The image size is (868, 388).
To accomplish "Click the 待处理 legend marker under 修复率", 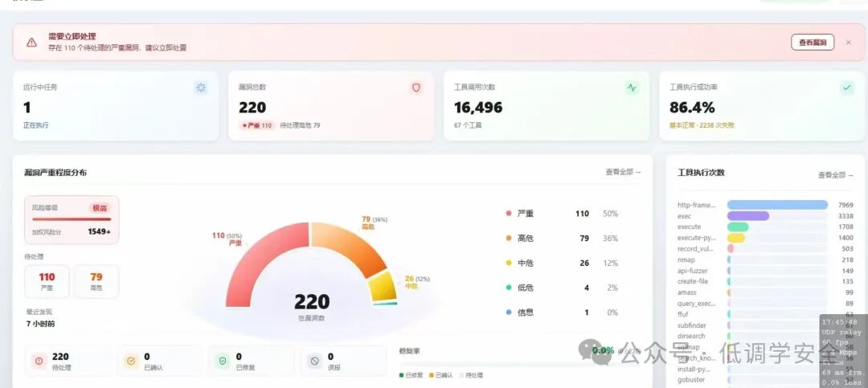I will click(462, 375).
